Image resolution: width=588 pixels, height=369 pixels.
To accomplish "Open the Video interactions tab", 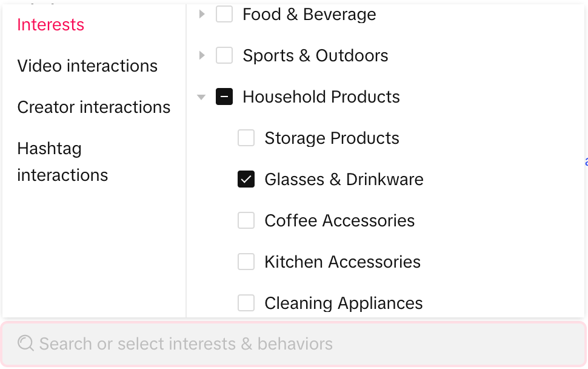I will pyautogui.click(x=87, y=66).
